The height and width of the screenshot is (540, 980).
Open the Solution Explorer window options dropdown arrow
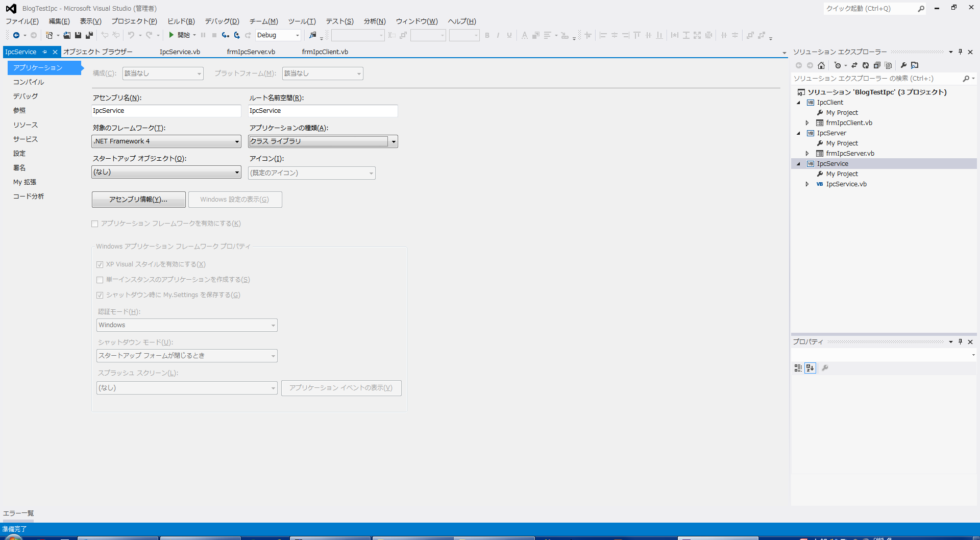(951, 52)
